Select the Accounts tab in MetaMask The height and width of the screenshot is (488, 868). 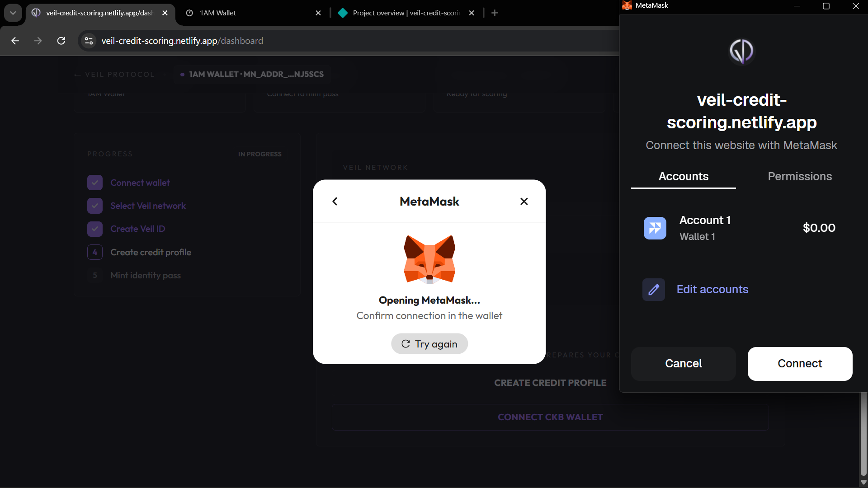683,176
